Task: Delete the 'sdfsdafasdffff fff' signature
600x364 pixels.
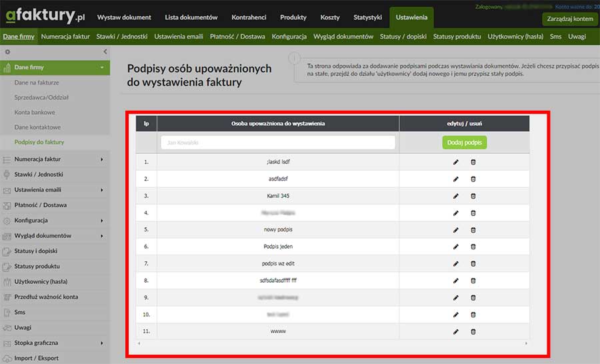Action: click(x=473, y=281)
